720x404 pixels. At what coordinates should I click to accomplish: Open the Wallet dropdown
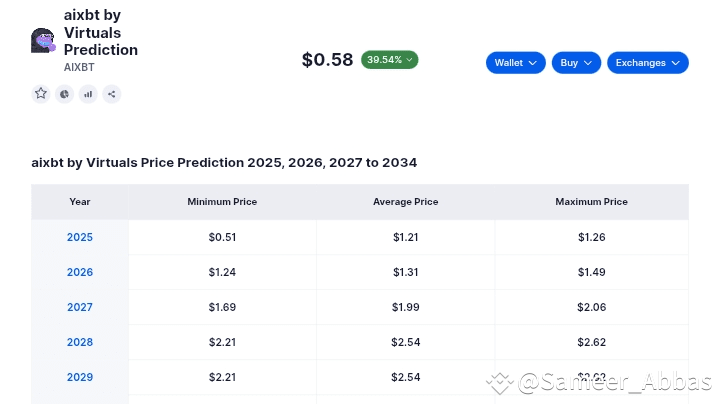[x=516, y=62]
